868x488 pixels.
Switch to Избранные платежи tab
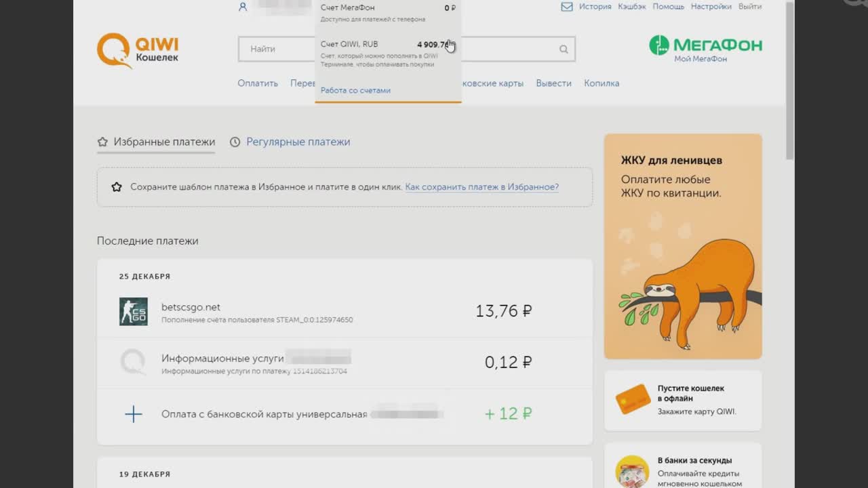[x=156, y=142]
